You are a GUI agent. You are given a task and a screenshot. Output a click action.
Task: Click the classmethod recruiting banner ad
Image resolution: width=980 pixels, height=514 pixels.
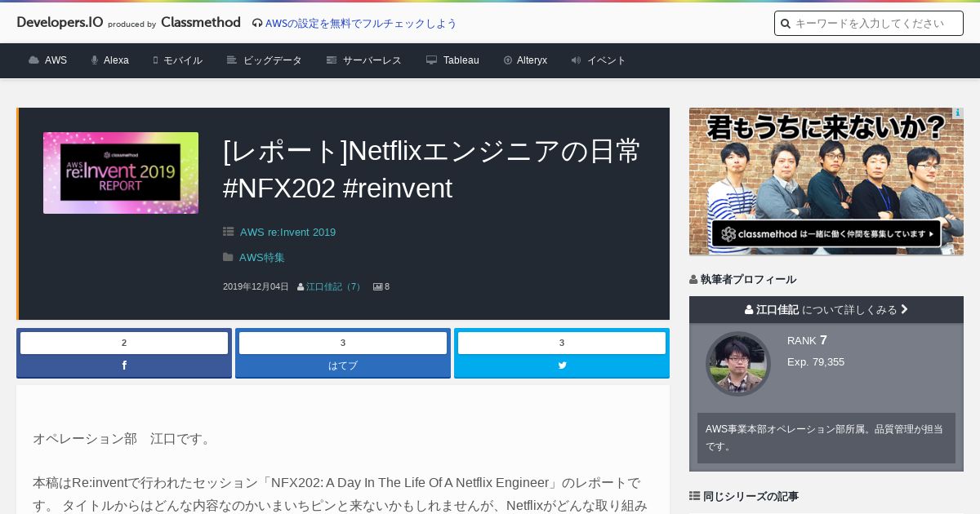[x=826, y=181]
